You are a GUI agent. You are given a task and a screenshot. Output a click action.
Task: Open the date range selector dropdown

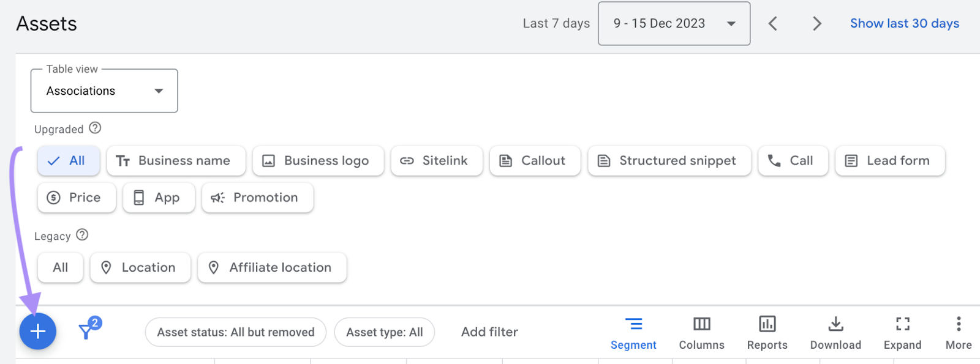(674, 23)
